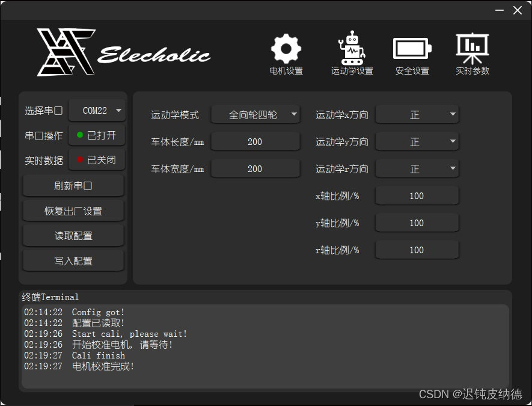The height and width of the screenshot is (406, 532).
Task: Select the x轴比例/% value field
Action: pos(417,195)
